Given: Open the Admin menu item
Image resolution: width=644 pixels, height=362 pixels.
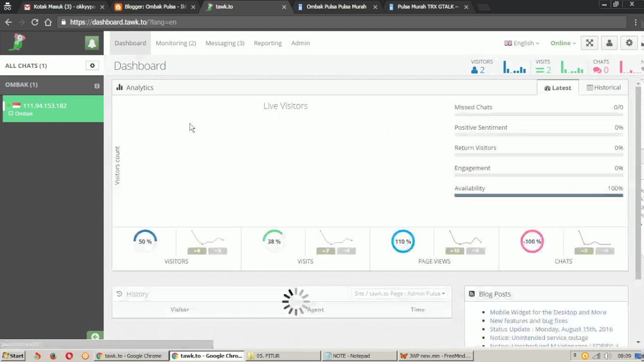Looking at the screenshot, I should [x=300, y=43].
